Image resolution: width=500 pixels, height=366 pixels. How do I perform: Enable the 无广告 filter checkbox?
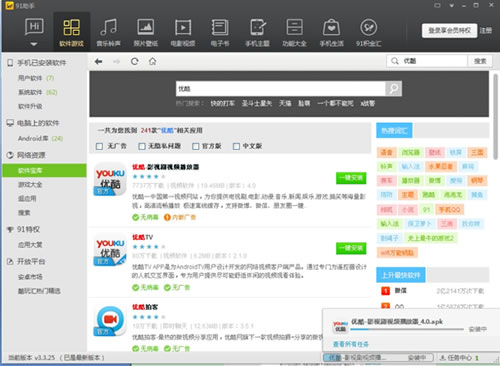point(99,146)
